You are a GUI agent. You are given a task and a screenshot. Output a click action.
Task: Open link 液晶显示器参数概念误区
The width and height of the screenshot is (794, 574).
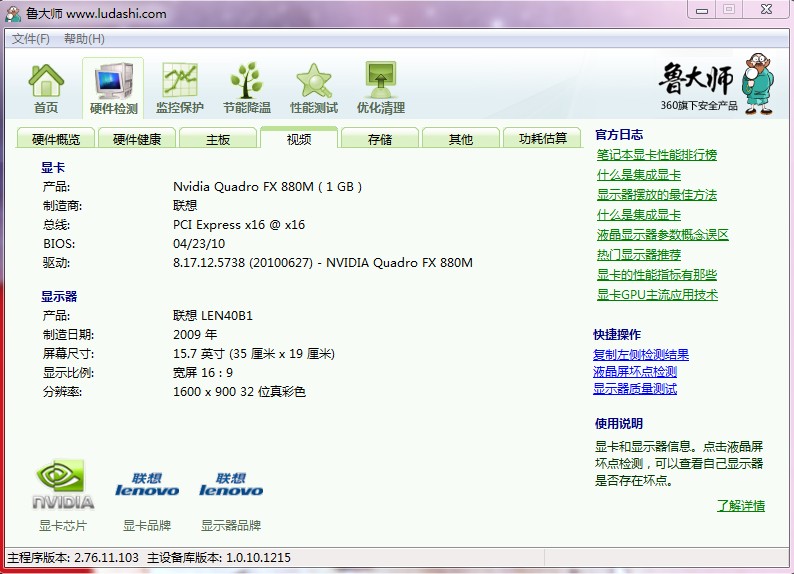point(662,235)
